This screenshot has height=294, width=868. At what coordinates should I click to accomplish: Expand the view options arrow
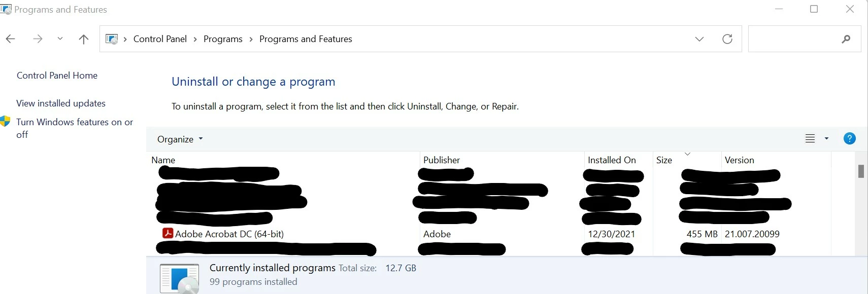point(826,138)
